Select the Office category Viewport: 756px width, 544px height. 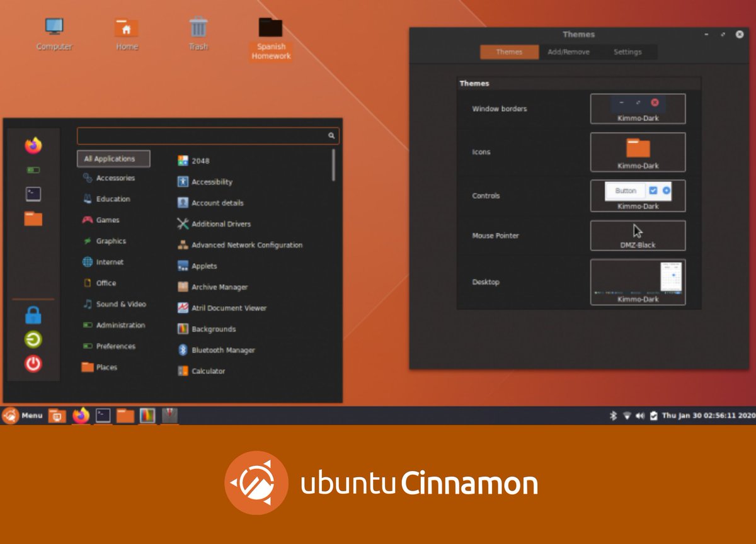[x=100, y=283]
